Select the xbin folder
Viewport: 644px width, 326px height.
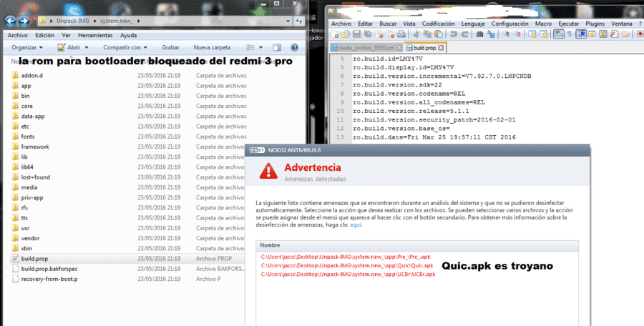tap(26, 248)
